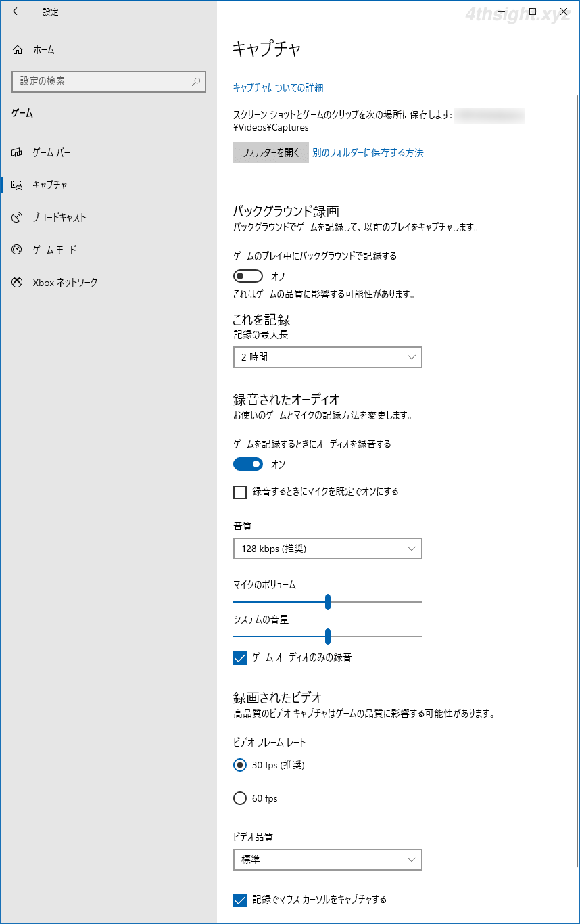
Task: Turn off audio recording toggle
Action: point(247,464)
